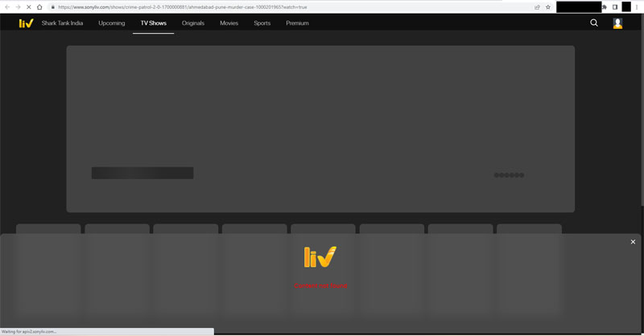Open browser extensions puzzle icon
The height and width of the screenshot is (336, 644).
click(x=605, y=7)
